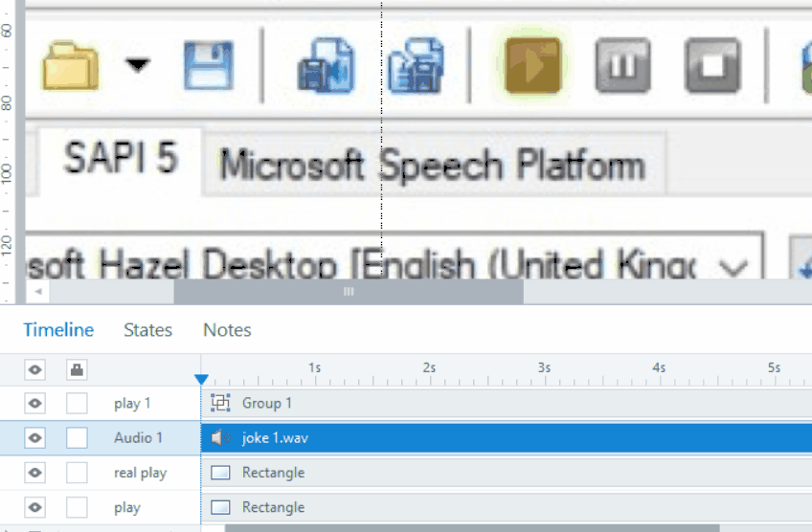The image size is (812, 532).
Task: Save using the blue floppy disk icon
Action: click(208, 66)
